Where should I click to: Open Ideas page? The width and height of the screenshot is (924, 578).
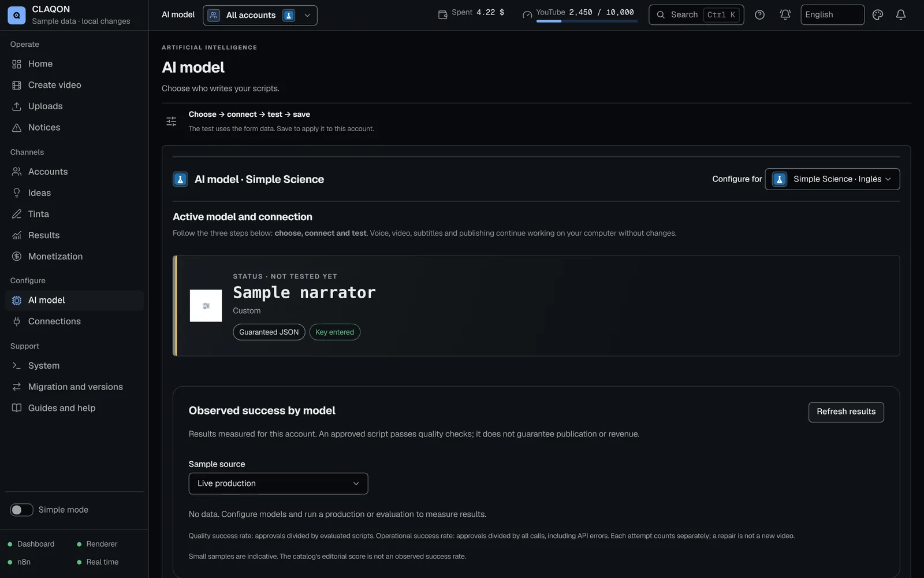point(74,193)
